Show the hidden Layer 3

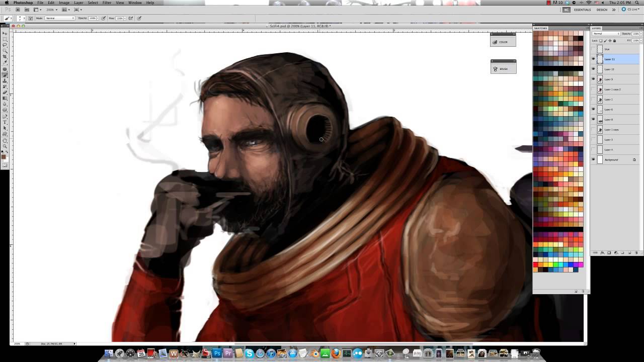point(593,139)
